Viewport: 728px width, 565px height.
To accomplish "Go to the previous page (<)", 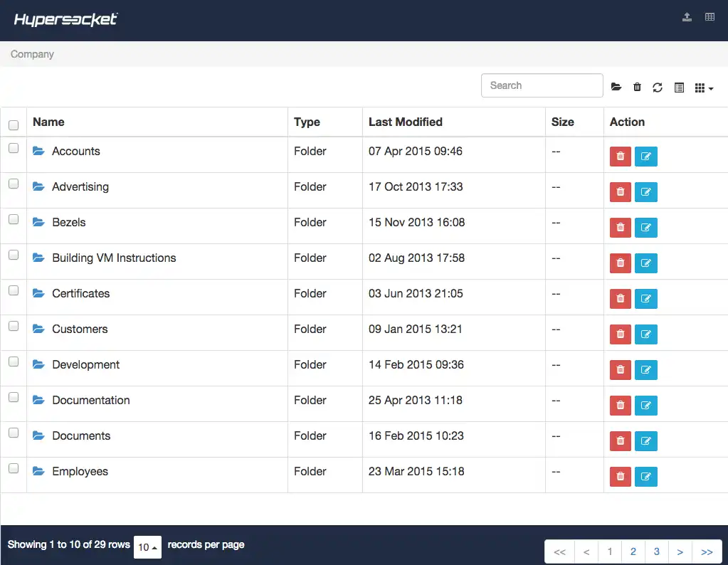I will point(586,551).
